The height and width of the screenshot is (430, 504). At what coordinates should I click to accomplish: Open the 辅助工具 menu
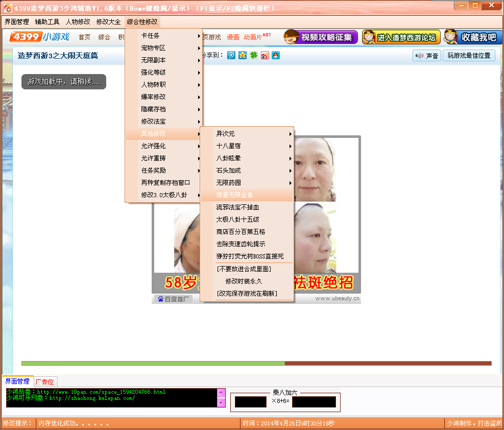tap(47, 22)
